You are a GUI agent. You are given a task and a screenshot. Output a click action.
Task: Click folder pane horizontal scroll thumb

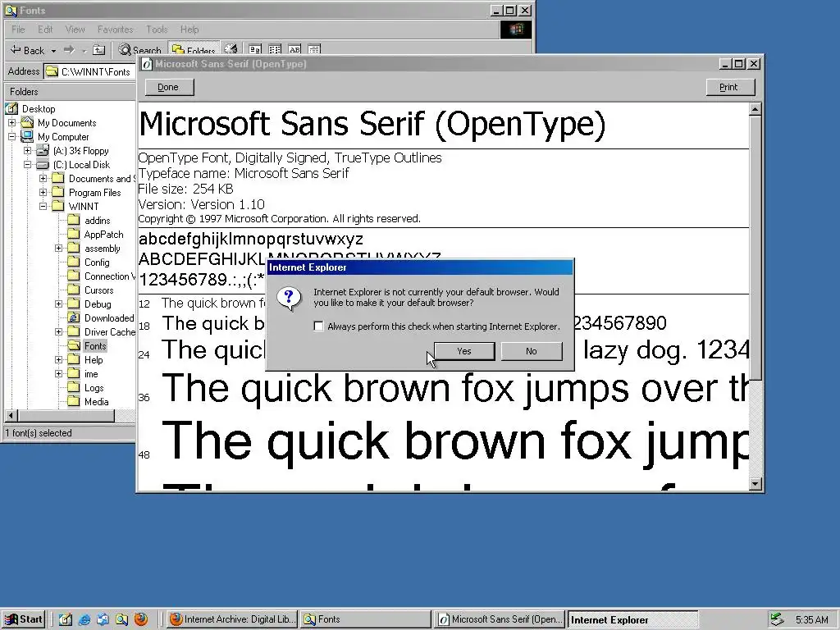pos(66,416)
